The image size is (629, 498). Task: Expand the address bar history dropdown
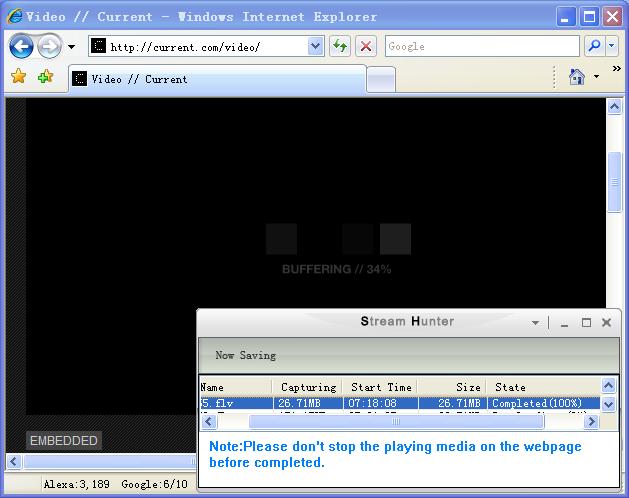(x=316, y=47)
